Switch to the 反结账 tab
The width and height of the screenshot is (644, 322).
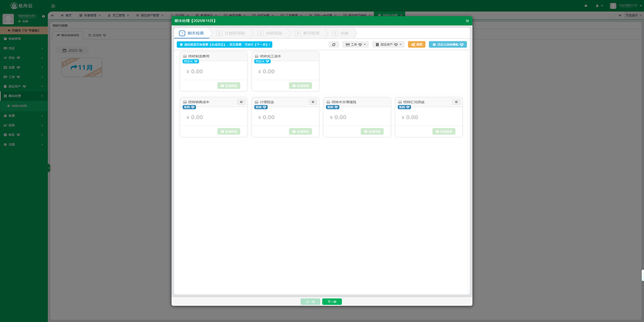[x=97, y=35]
